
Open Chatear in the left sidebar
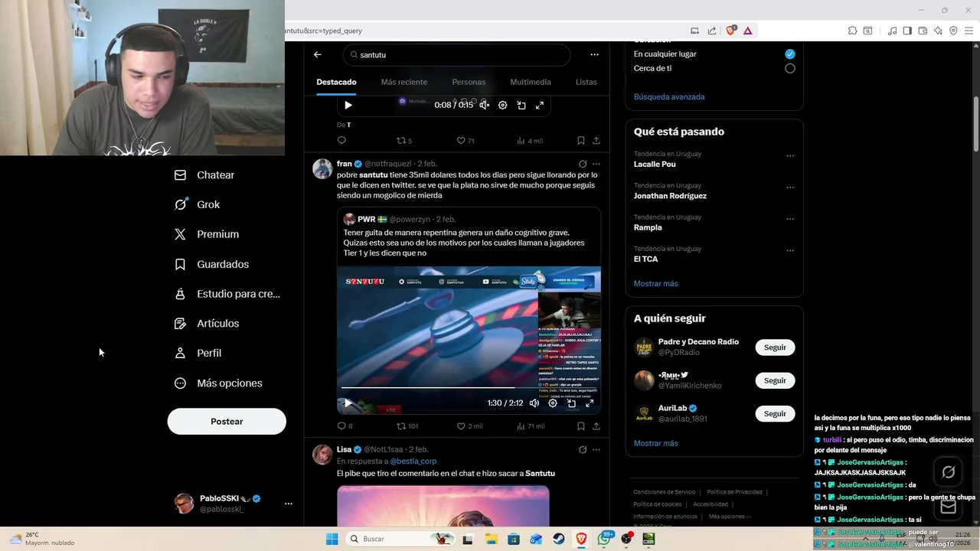[x=204, y=175]
